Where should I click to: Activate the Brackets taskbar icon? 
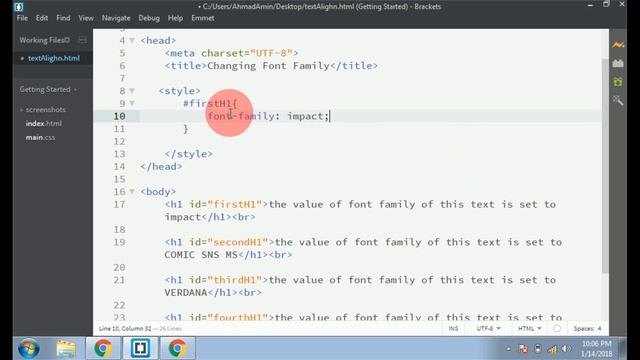click(140, 349)
